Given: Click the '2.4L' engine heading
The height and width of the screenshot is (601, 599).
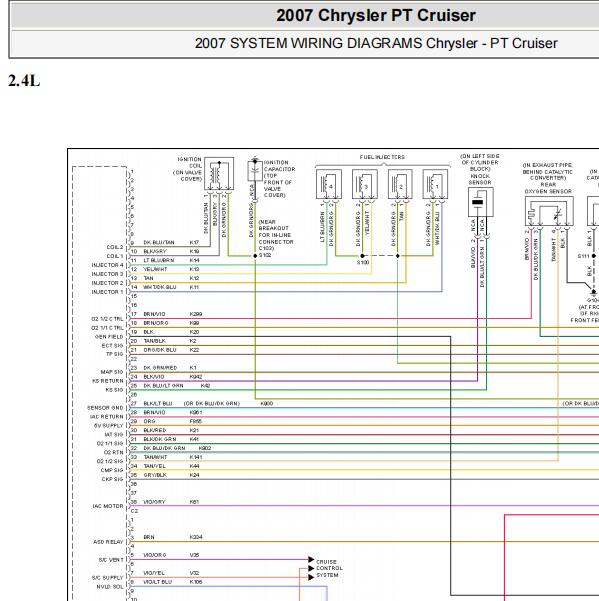Looking at the screenshot, I should pyautogui.click(x=24, y=81).
